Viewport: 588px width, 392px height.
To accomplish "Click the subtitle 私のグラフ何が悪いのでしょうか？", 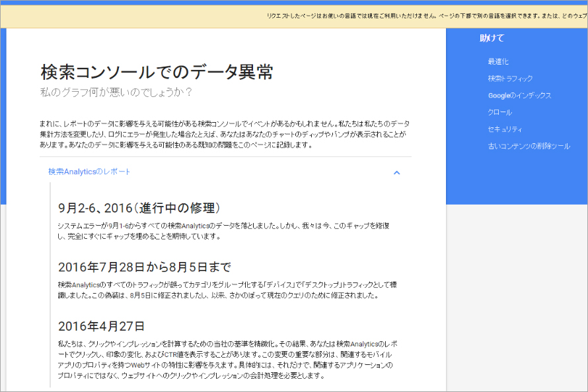I will tap(116, 92).
